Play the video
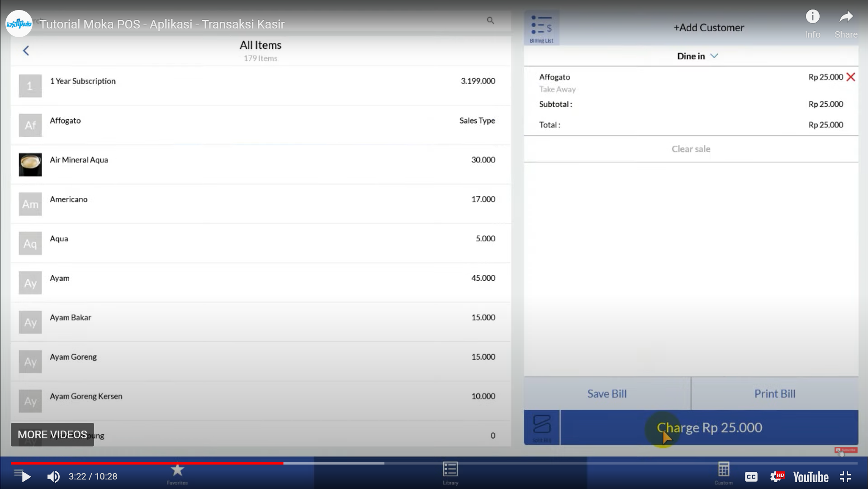This screenshot has height=489, width=868. tap(26, 476)
